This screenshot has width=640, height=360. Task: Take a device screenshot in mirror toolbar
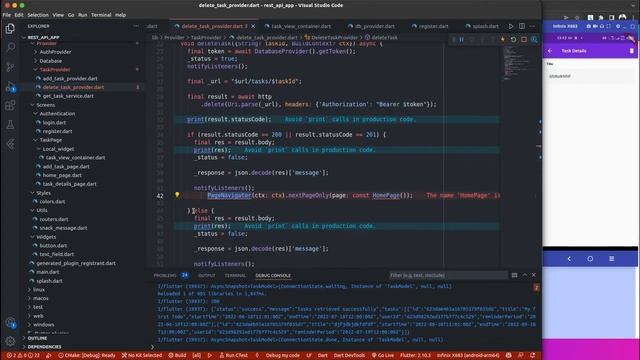[589, 26]
